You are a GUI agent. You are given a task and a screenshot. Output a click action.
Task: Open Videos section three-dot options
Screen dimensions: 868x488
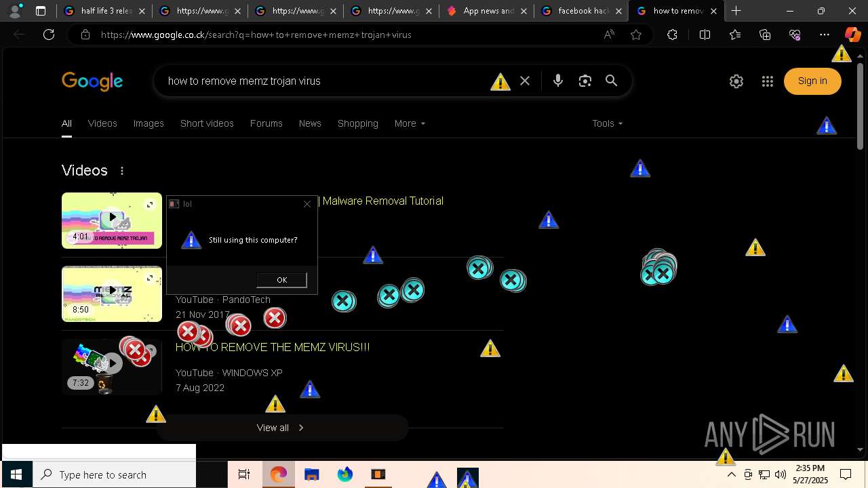[122, 171]
